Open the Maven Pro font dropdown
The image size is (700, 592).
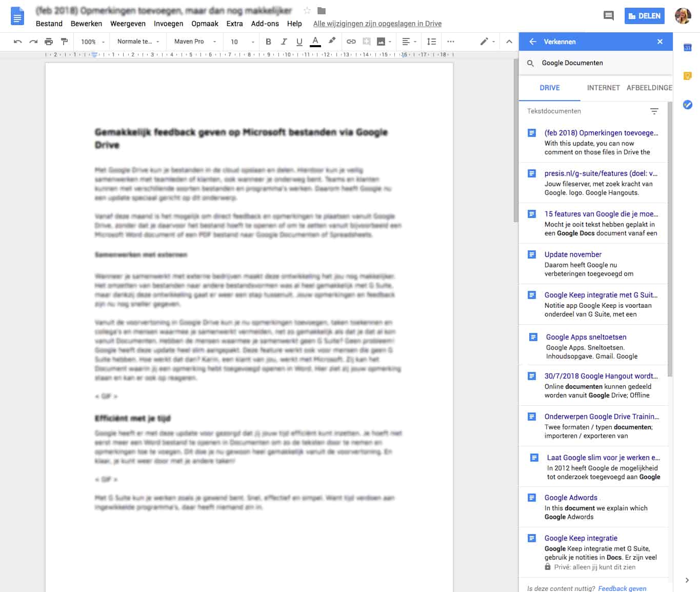[194, 42]
